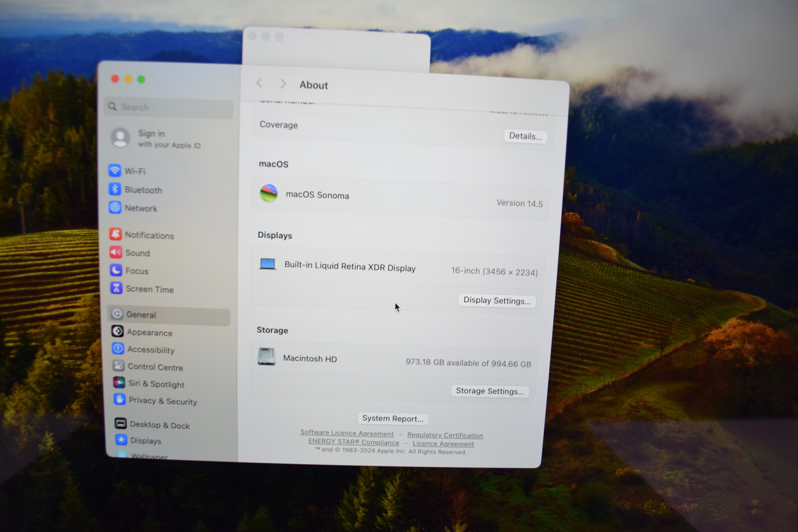This screenshot has width=798, height=532.
Task: Click 'with your Apple ID' text
Action: tap(169, 145)
